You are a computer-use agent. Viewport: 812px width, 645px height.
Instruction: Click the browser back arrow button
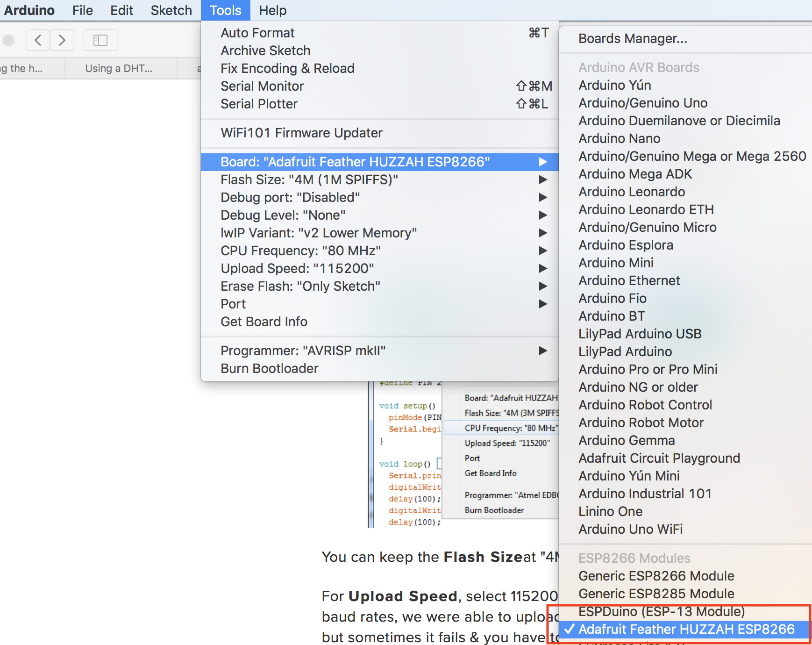(x=38, y=40)
